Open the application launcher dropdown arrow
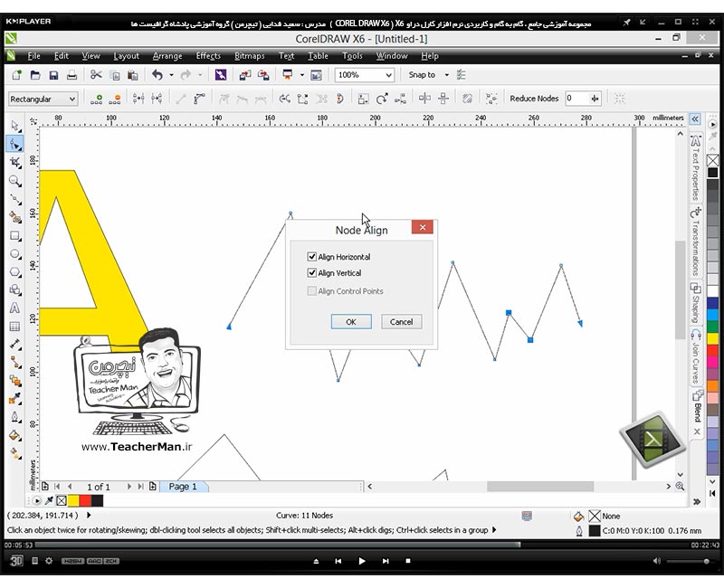724x588 pixels. click(302, 75)
